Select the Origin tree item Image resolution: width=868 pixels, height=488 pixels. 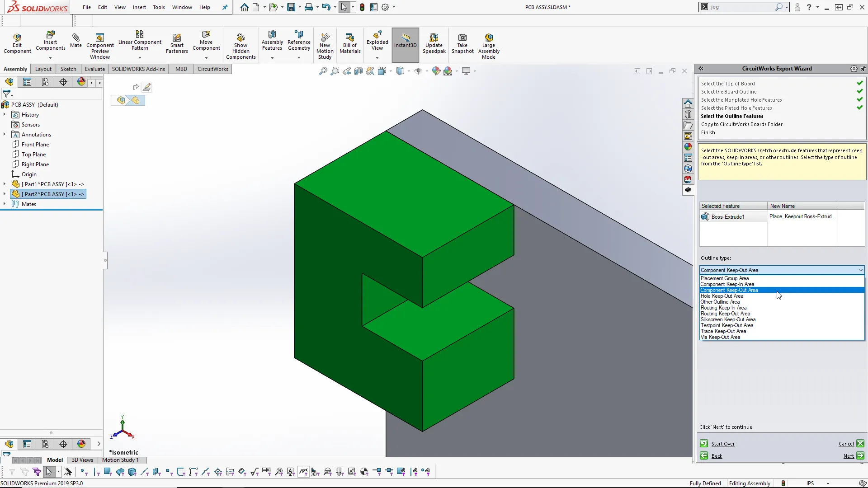click(29, 174)
